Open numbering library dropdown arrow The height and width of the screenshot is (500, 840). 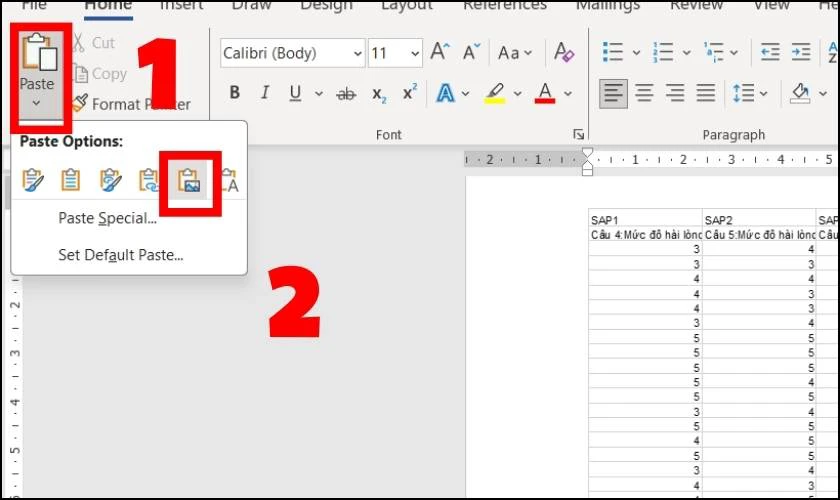point(686,53)
